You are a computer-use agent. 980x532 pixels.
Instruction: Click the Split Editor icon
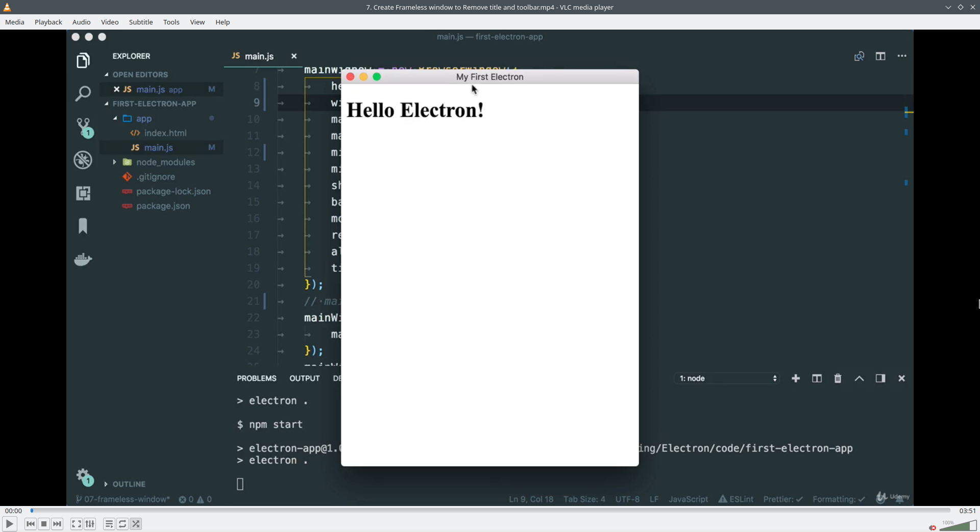(x=880, y=56)
